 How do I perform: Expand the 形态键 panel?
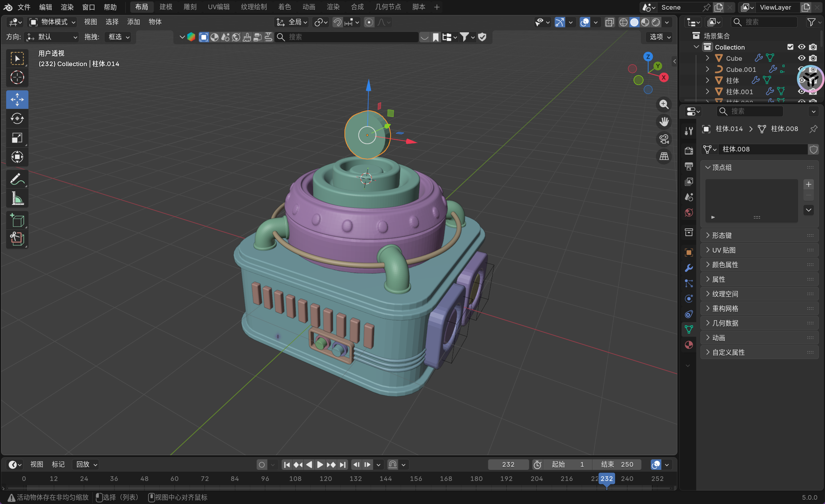tap(722, 235)
